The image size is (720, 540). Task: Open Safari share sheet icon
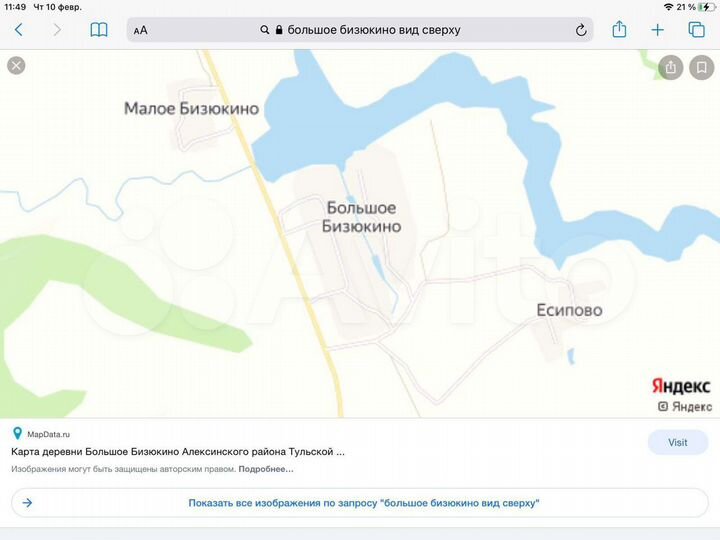(x=619, y=29)
